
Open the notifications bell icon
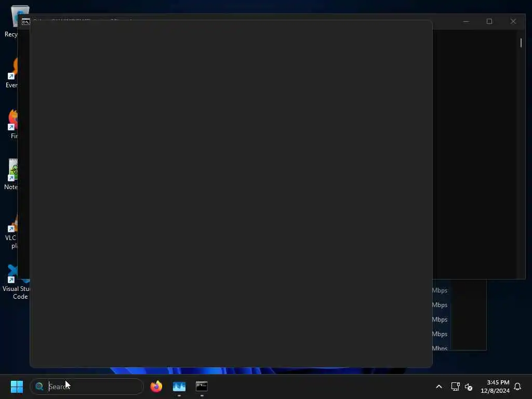click(x=517, y=387)
